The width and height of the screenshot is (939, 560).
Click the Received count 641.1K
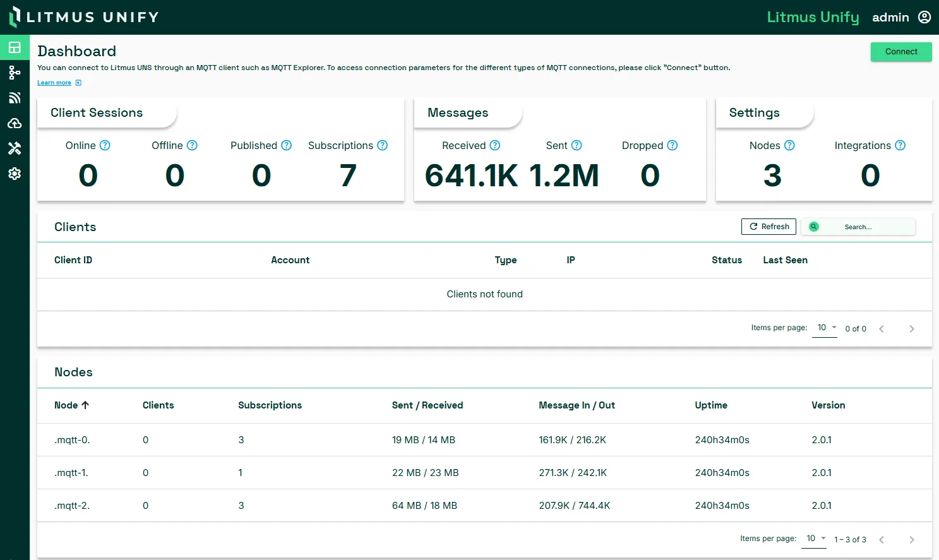tap(471, 176)
